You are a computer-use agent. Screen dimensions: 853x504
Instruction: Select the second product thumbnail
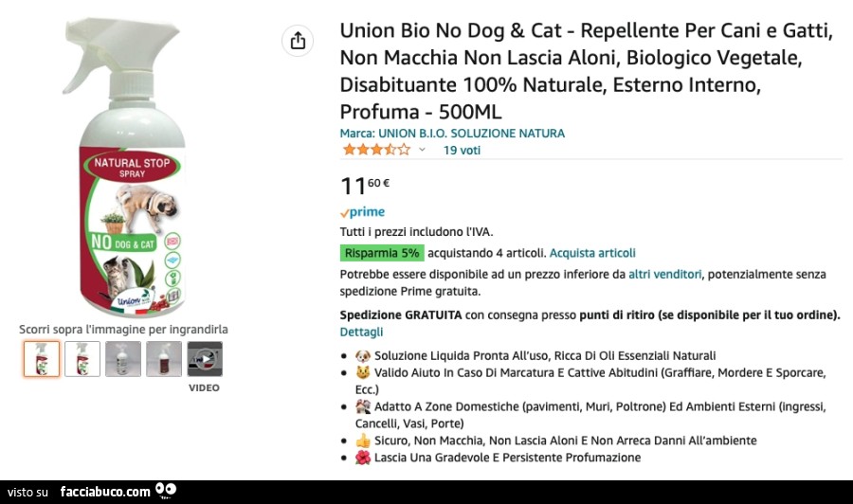click(x=82, y=359)
